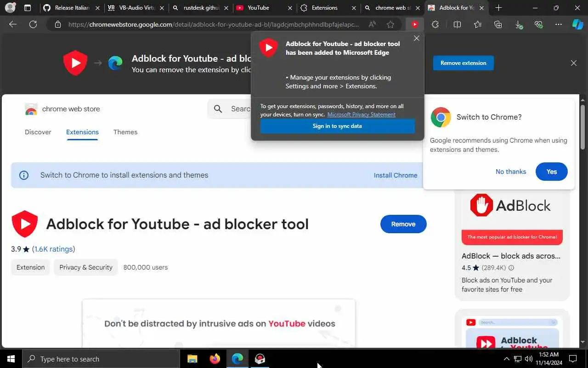This screenshot has height=368, width=588.
Task: Open the Read aloud icon in address bar
Action: point(373,24)
